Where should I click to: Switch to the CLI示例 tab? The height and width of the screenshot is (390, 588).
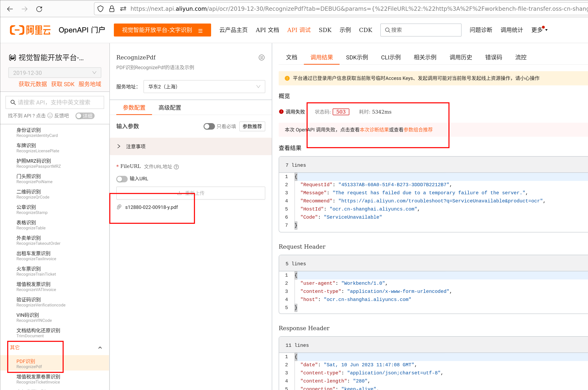391,57
